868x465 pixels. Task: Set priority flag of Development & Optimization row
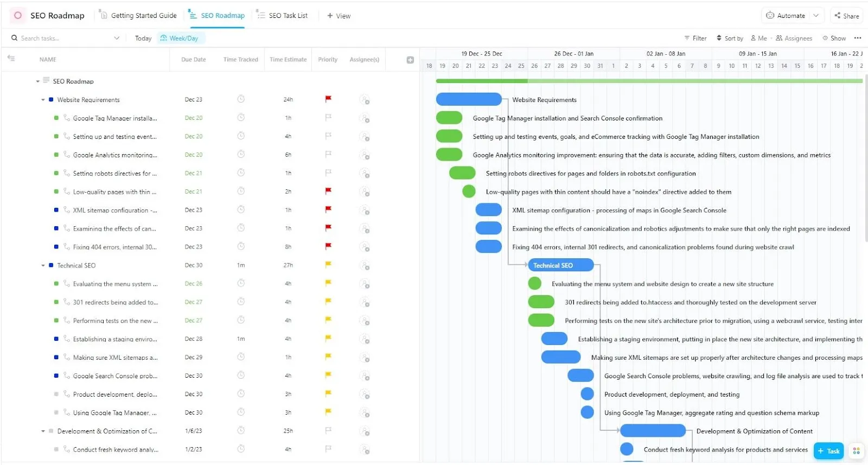[x=328, y=430]
